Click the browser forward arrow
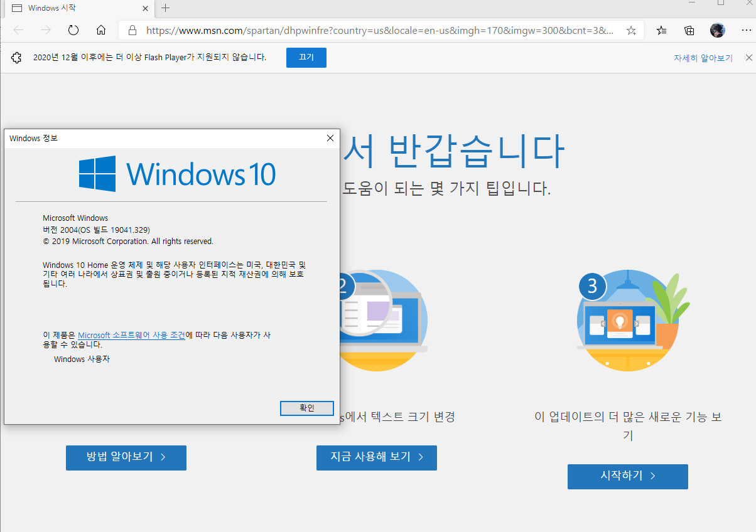The height and width of the screenshot is (532, 756). coord(45,30)
